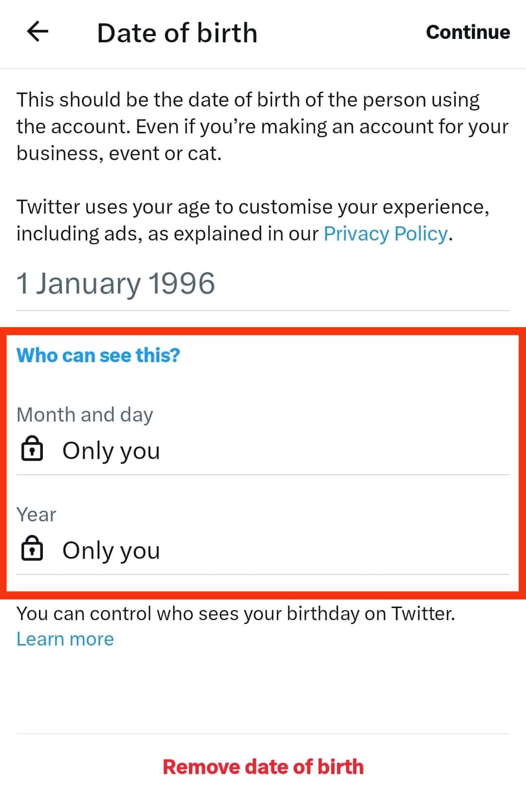Viewport: 526px width, 812px height.
Task: Edit the 1 January 1996 date field
Action: (115, 283)
